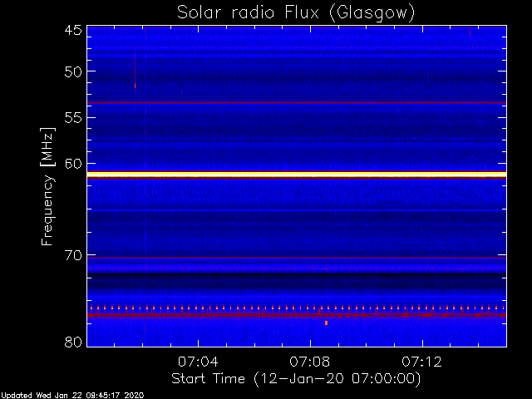
Task: Click the bright yellow emission band near 61 MHz
Action: pos(297,175)
